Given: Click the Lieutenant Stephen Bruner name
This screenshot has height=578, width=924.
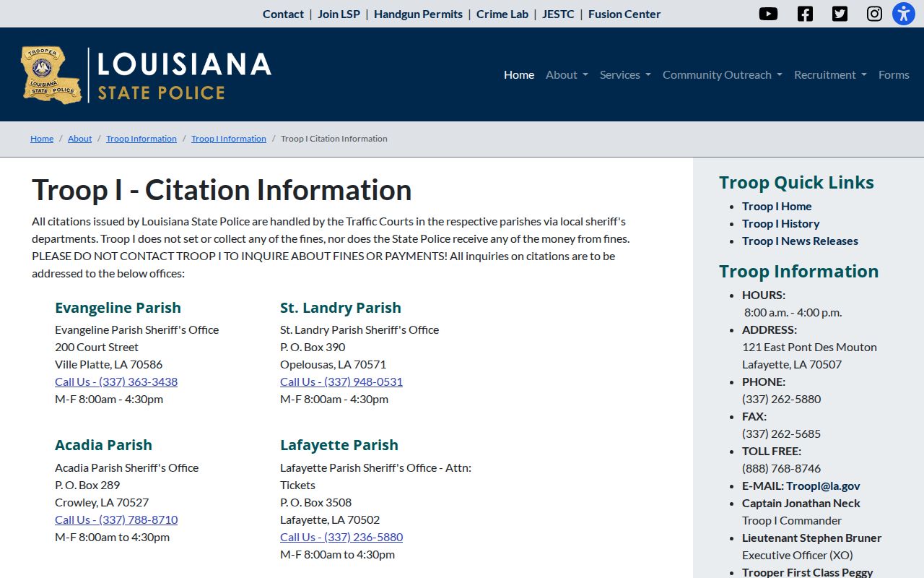Looking at the screenshot, I should click(x=812, y=538).
